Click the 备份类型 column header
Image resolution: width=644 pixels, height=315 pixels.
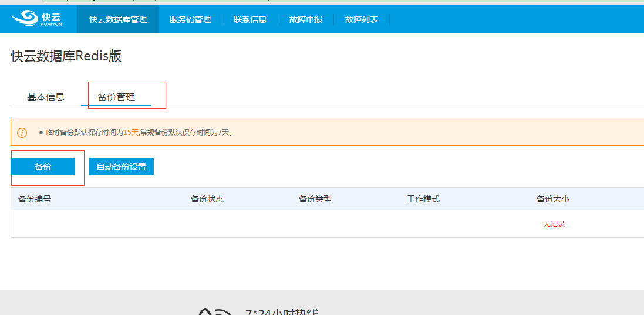pyautogui.click(x=315, y=199)
